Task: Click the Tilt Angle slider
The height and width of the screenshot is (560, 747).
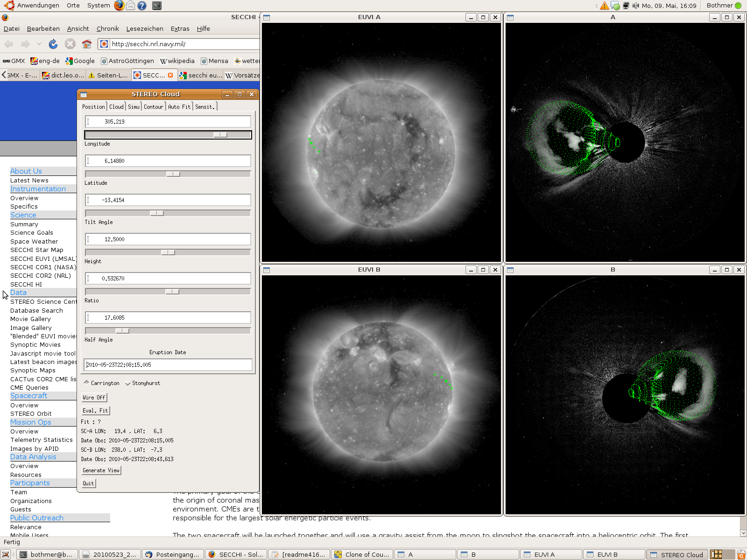Action: 168,213
